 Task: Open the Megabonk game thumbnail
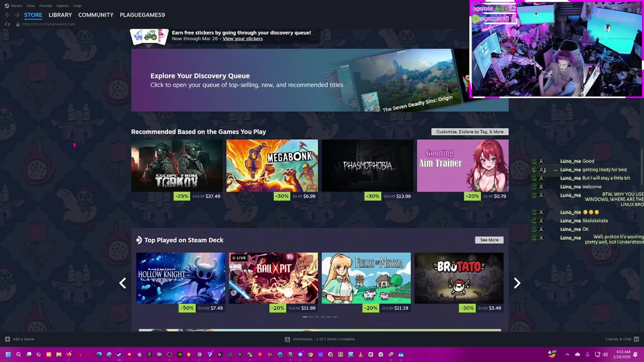272,165
